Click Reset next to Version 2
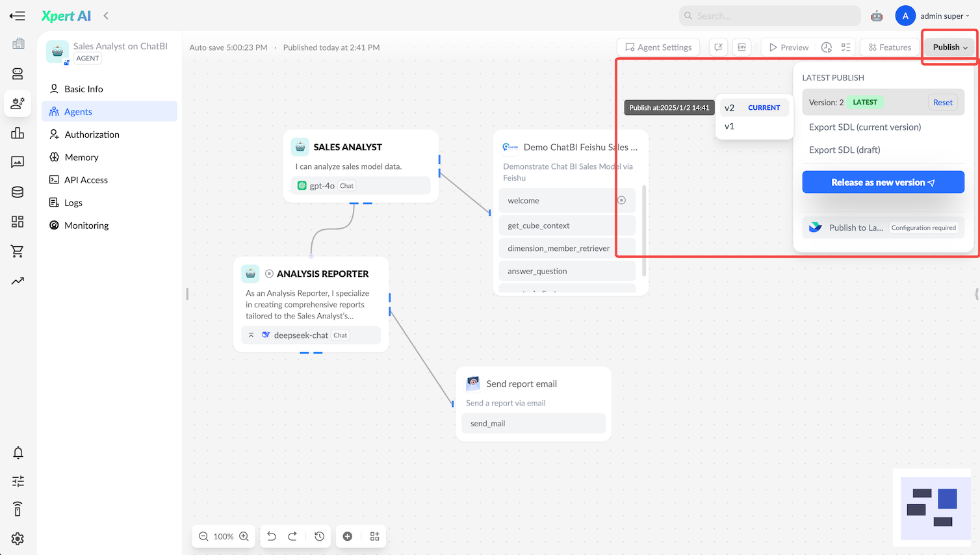Viewport: 980px width, 555px height. coord(942,102)
